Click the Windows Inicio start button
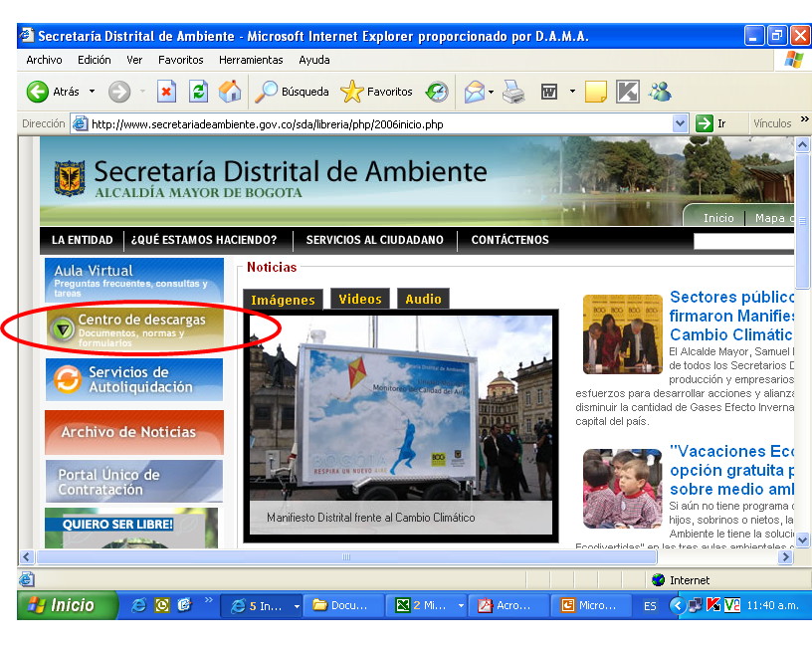Viewport: 812px width, 649px height. click(67, 605)
